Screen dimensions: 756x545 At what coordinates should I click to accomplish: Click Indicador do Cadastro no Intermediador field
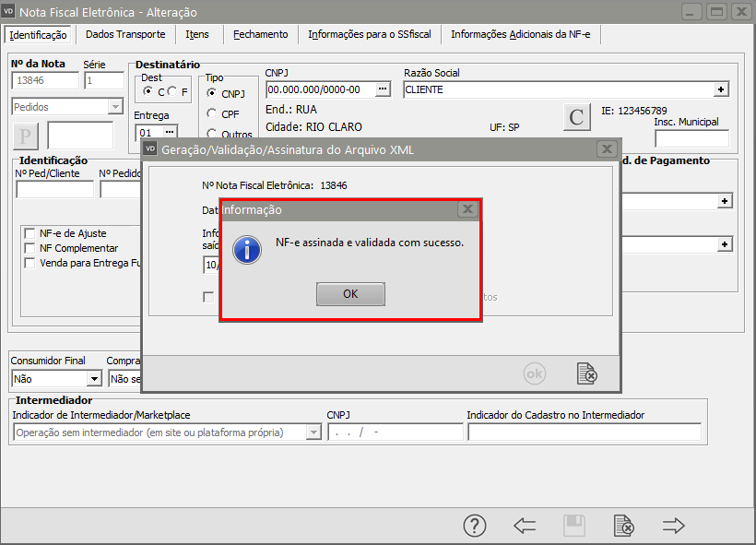click(x=585, y=432)
